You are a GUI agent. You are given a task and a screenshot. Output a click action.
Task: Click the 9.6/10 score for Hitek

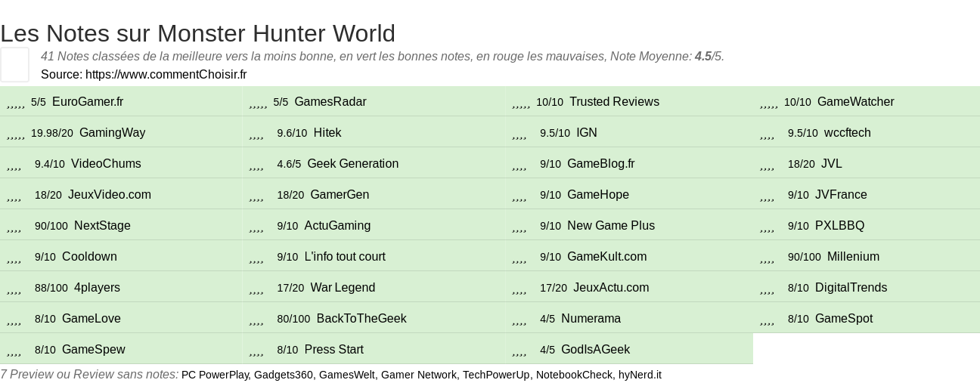[292, 134]
